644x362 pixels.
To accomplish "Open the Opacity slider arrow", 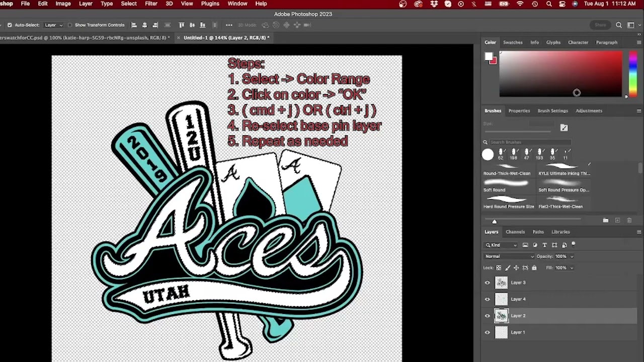I will pos(572,256).
